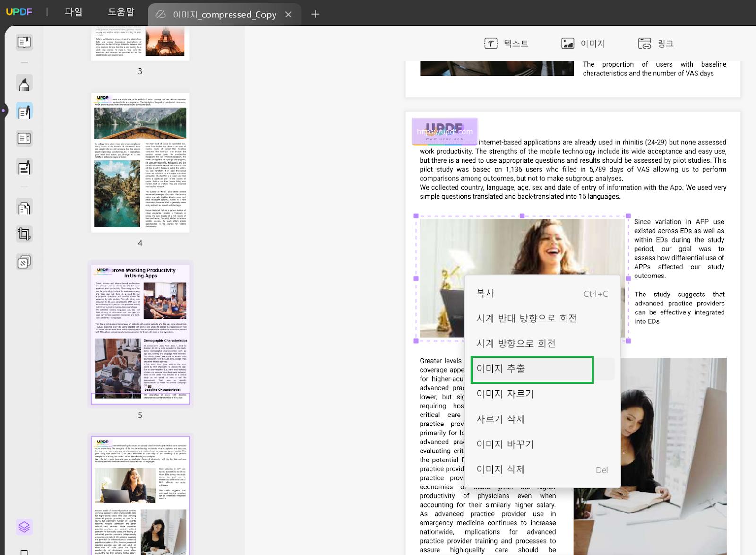This screenshot has width=756, height=555.
Task: Open the Reader mode sidebar icon
Action: click(x=24, y=42)
